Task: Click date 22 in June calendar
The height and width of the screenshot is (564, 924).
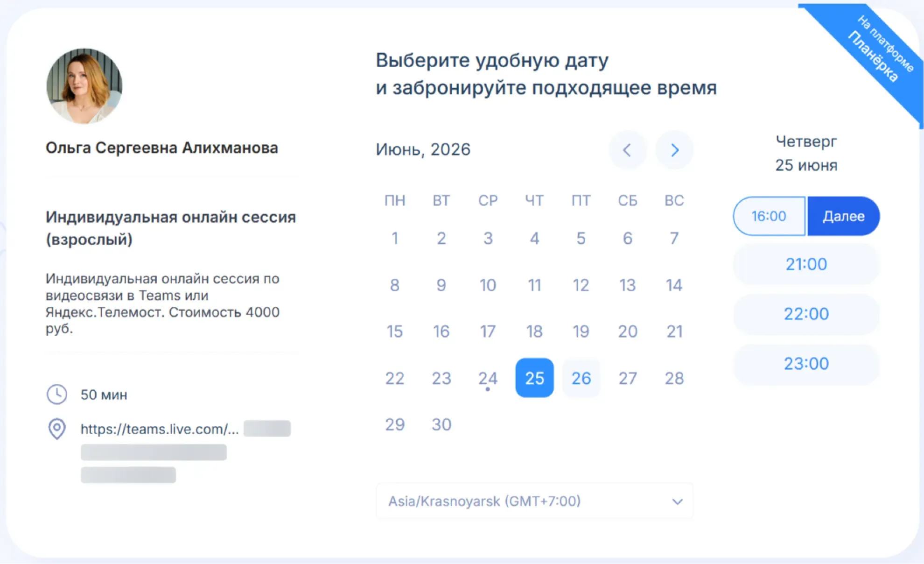Action: pos(395,378)
